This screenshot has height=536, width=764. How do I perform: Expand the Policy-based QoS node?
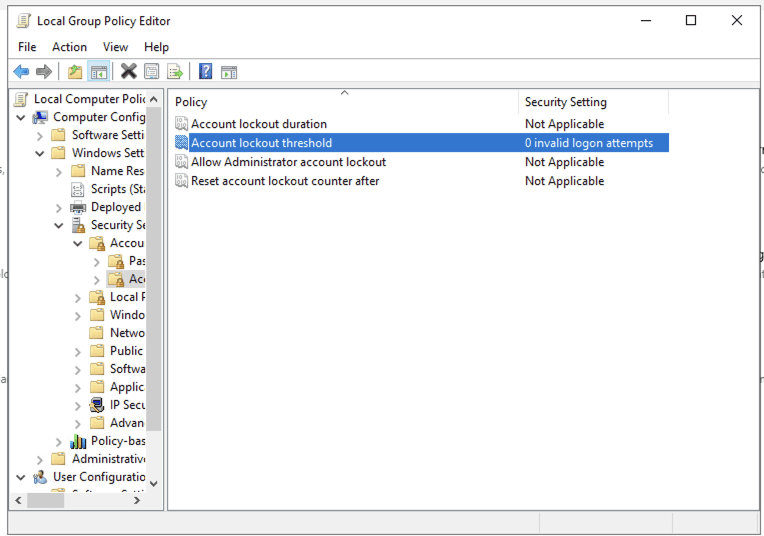[x=59, y=442]
